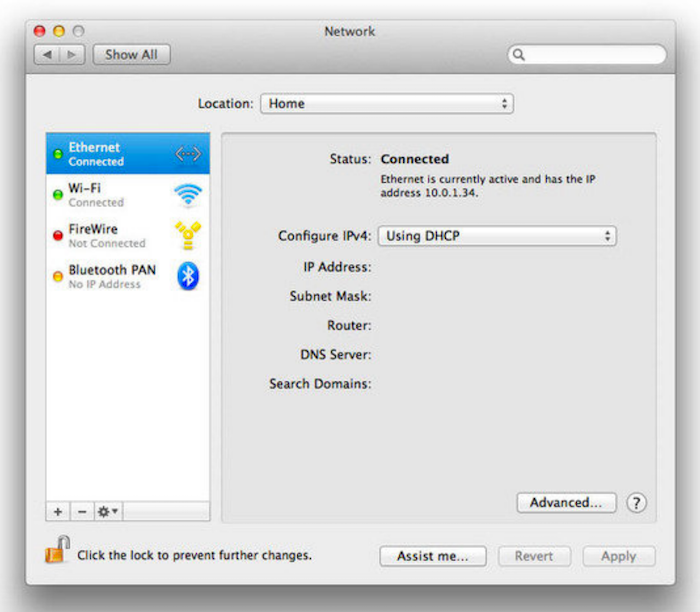Open the help question mark button
Screen dimensions: 700x612
coord(636,503)
